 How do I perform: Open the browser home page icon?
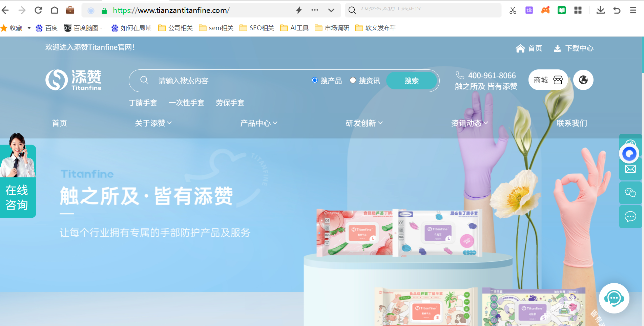tap(55, 10)
